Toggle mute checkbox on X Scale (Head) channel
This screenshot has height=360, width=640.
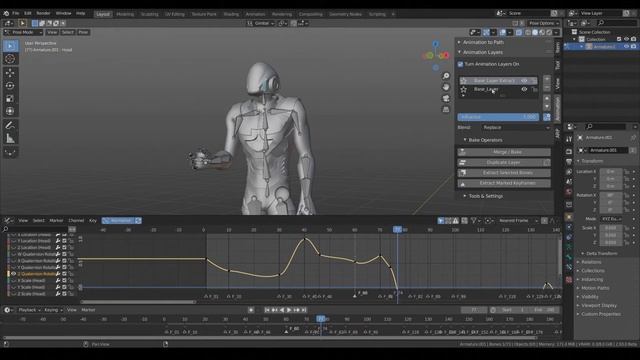pyautogui.click(x=64, y=280)
